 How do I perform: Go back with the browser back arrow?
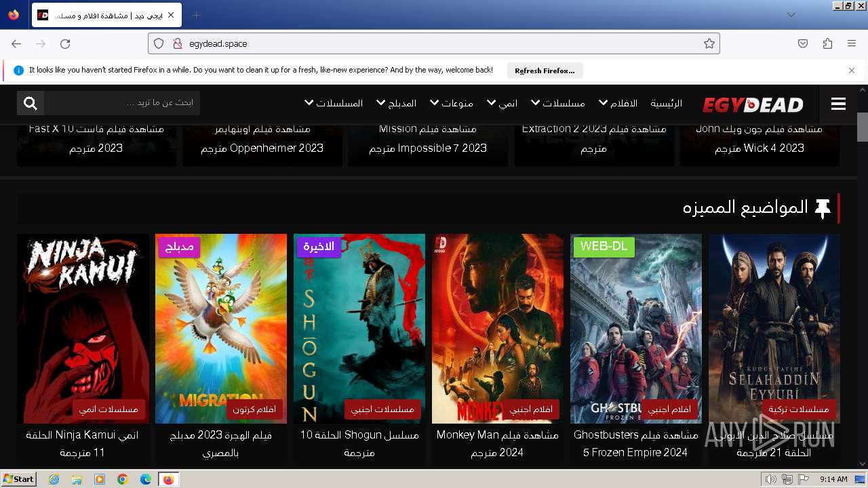point(16,43)
